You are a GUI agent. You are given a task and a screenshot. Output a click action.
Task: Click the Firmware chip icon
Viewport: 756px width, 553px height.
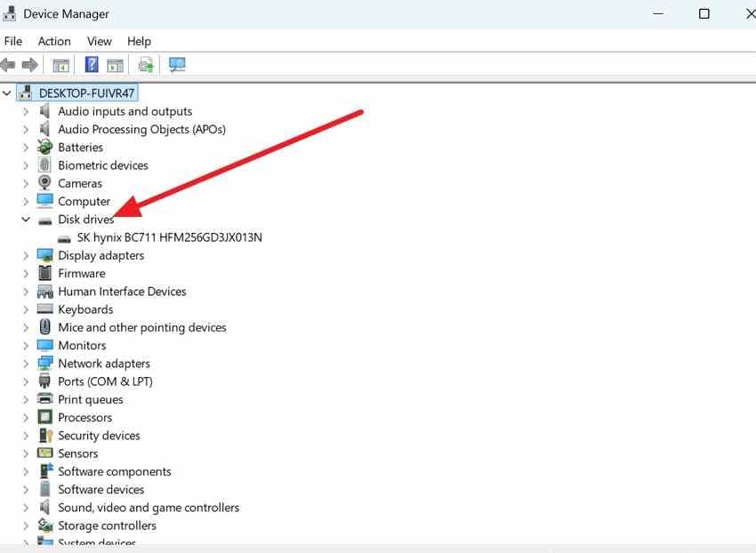pos(44,273)
